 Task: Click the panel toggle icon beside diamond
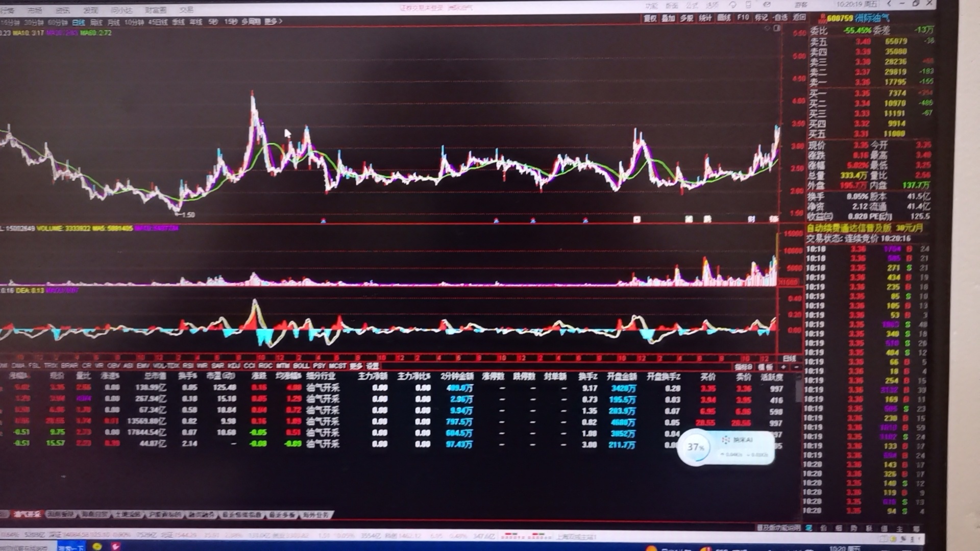(776, 29)
